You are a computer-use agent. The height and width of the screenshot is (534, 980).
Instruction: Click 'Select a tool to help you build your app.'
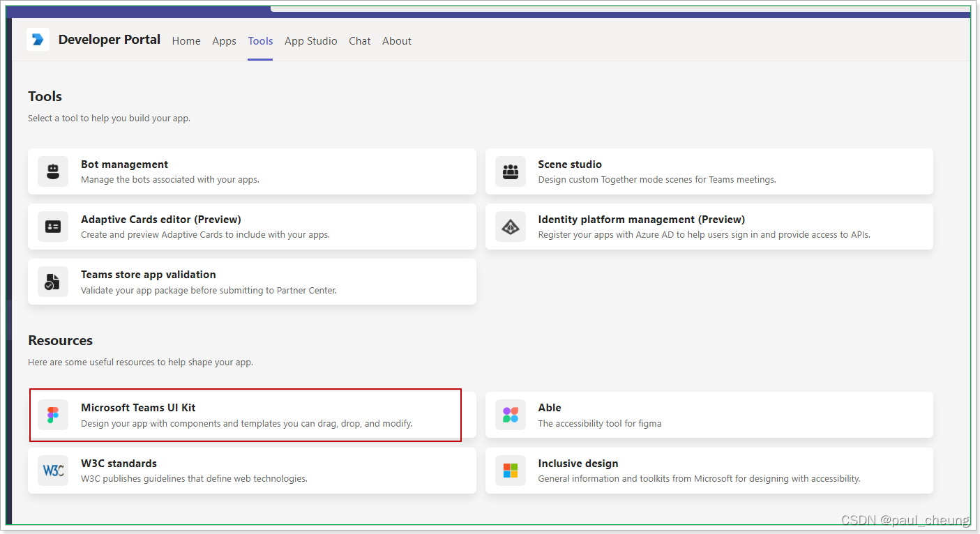click(x=109, y=119)
